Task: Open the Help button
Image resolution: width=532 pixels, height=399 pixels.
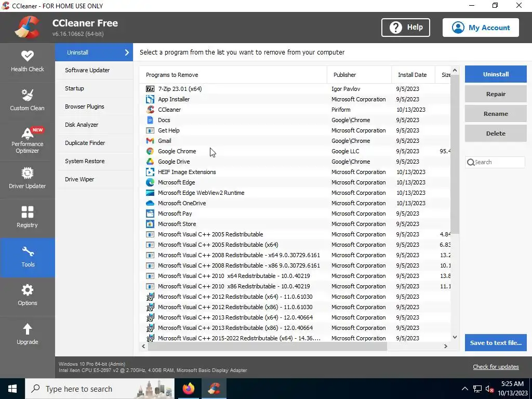Action: coord(405,28)
